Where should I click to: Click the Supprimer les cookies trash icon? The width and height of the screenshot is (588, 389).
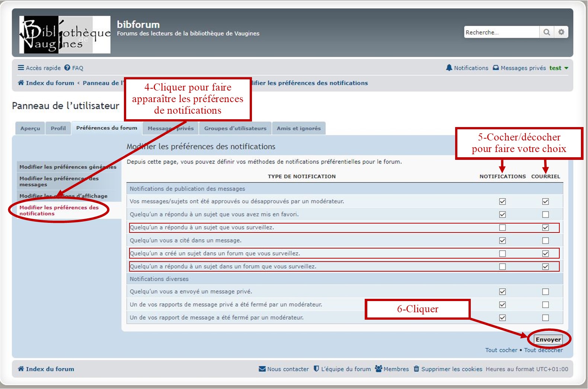point(416,369)
